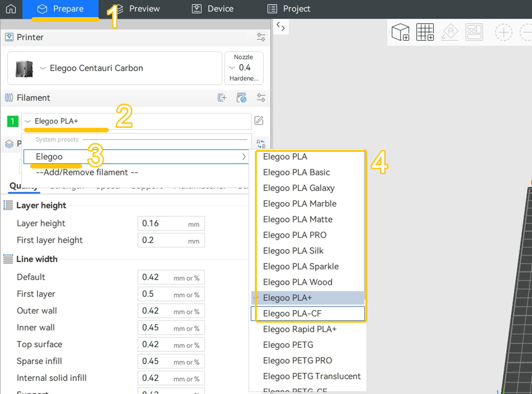Click the Default line width field
The image size is (532, 394).
tap(171, 277)
